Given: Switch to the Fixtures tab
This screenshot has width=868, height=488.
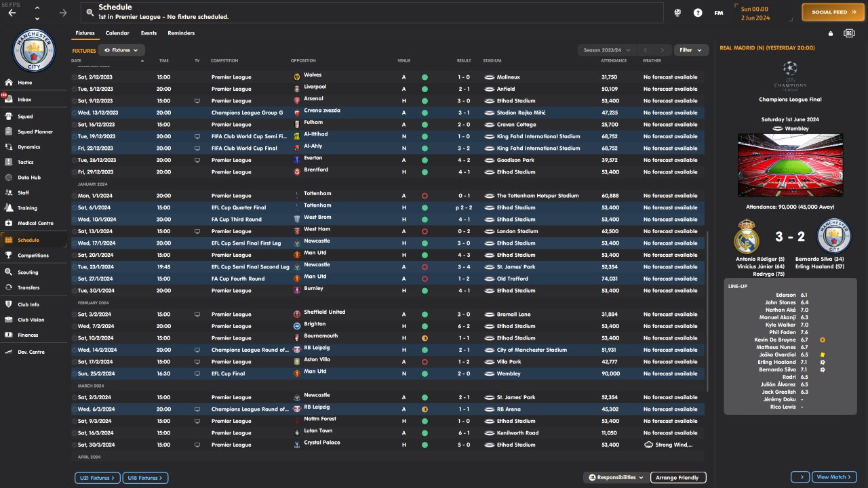Looking at the screenshot, I should point(85,33).
